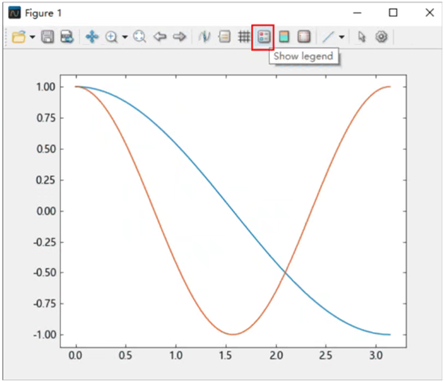Click the y-axis label 0.50
444x382 pixels.
click(46, 149)
